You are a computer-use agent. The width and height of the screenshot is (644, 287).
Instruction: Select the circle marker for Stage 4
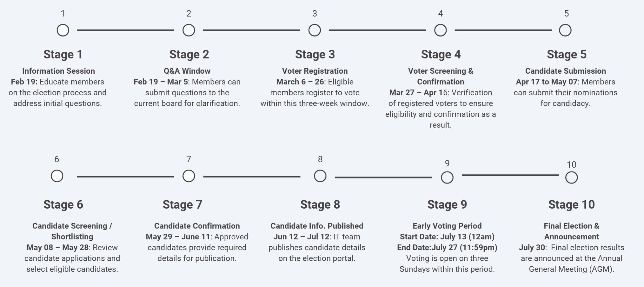tap(441, 30)
